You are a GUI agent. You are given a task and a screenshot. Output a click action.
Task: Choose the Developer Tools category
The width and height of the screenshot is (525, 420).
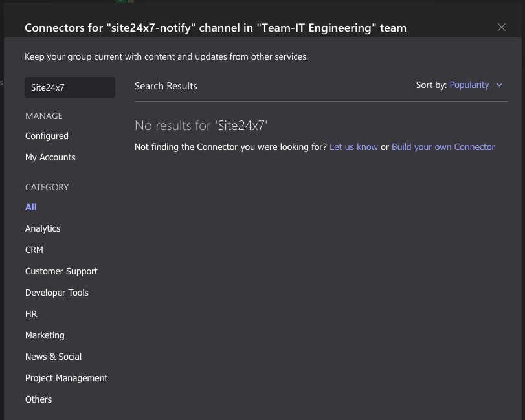pos(57,293)
